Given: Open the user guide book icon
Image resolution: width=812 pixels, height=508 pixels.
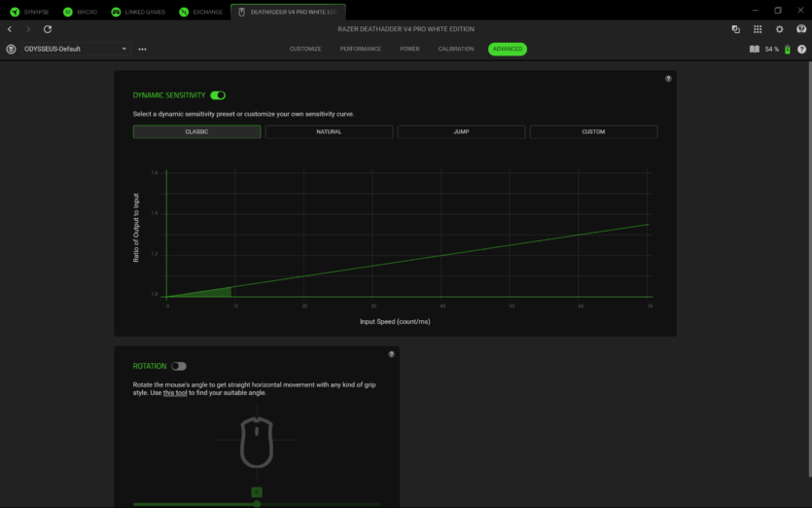Looking at the screenshot, I should pyautogui.click(x=754, y=49).
